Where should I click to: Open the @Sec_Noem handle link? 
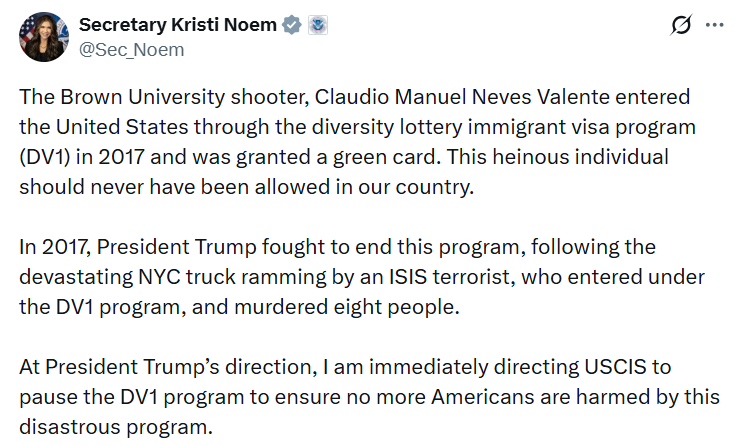131,50
